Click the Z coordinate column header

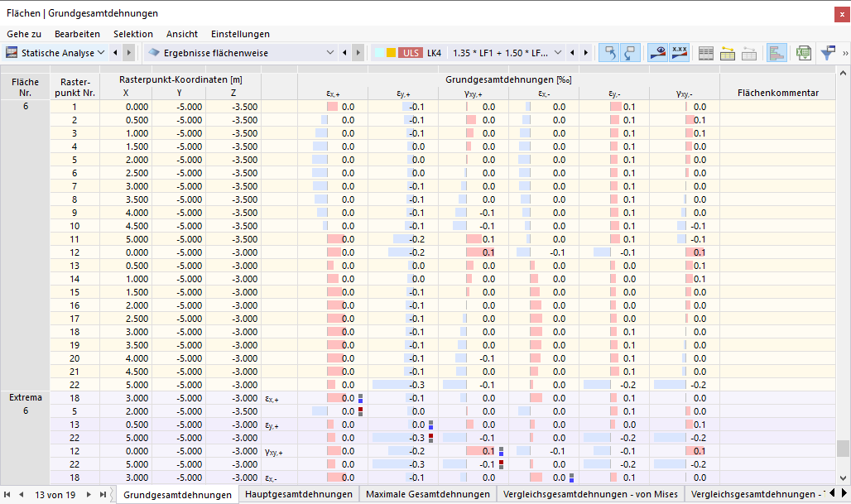pyautogui.click(x=233, y=93)
